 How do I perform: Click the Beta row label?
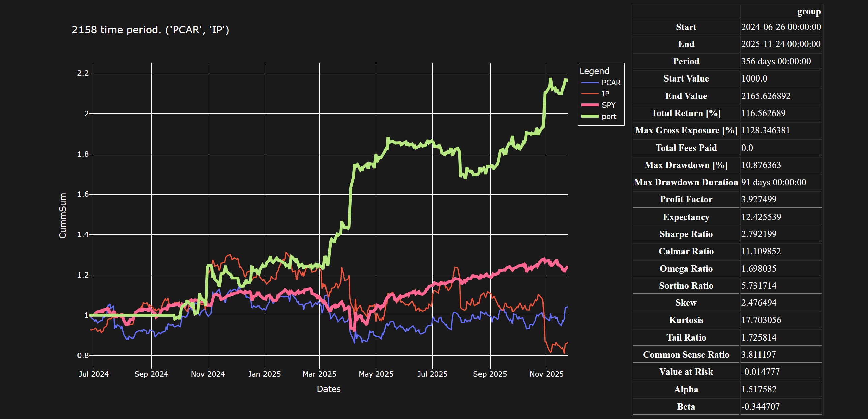(686, 407)
